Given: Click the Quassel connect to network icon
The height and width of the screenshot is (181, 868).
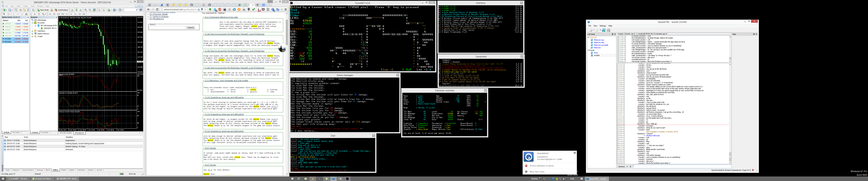Looking at the screenshot, I should coord(591,30).
